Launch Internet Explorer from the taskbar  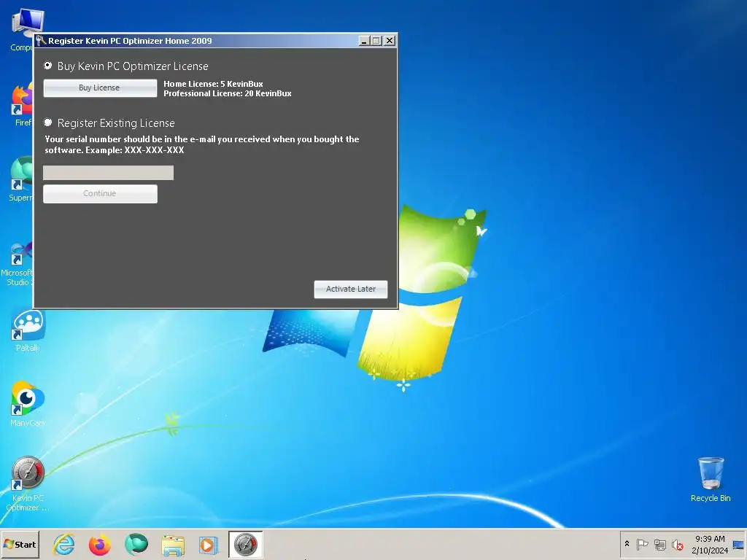pos(64,544)
